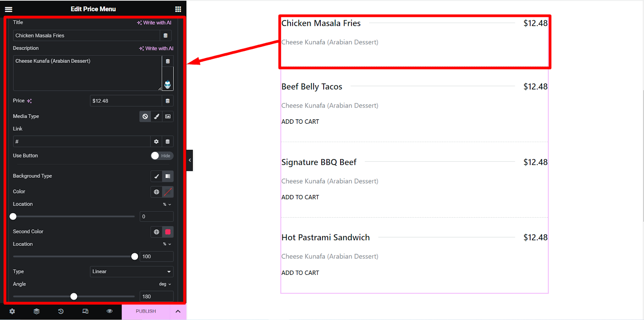The image size is (644, 320).
Task: Collapse the editor panel with side arrow
Action: coord(190,160)
